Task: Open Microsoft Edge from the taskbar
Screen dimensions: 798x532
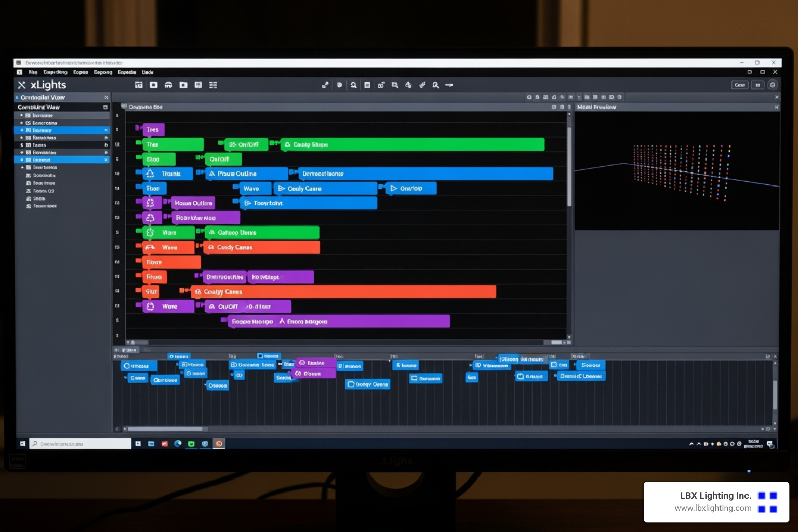Action: [x=178, y=444]
